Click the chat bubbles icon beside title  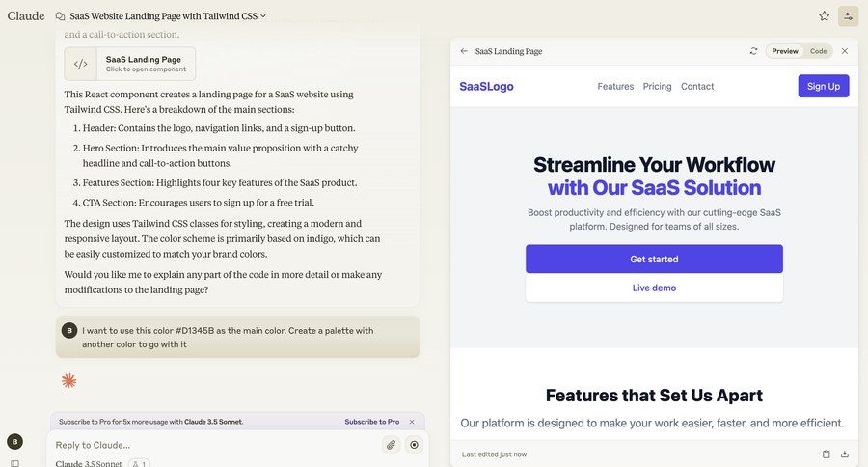pyautogui.click(x=60, y=16)
